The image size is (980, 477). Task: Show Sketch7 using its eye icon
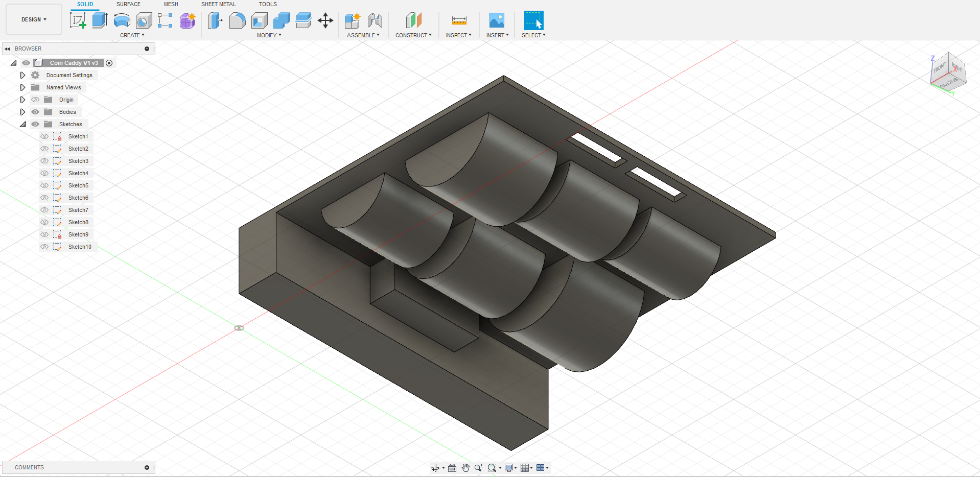[x=44, y=210]
